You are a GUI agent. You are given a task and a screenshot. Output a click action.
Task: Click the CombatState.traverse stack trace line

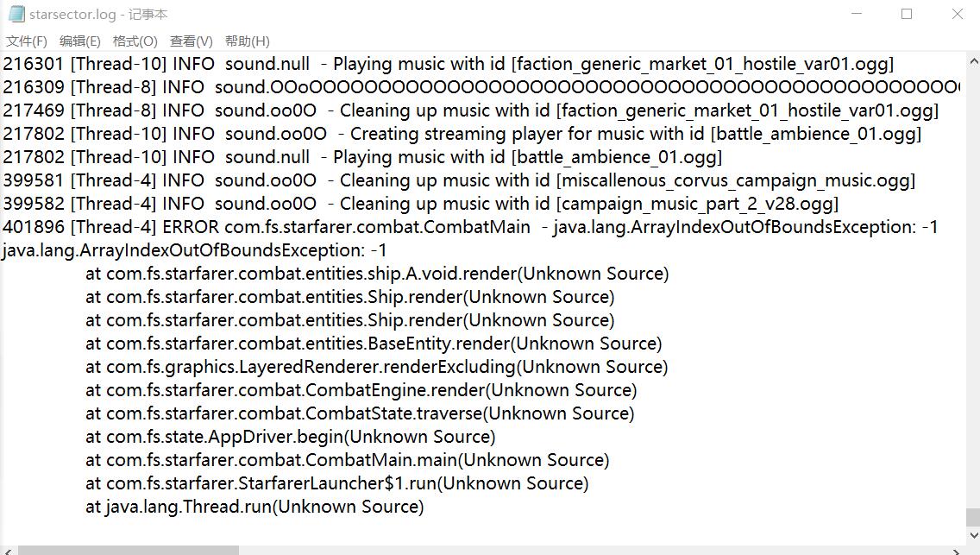360,413
